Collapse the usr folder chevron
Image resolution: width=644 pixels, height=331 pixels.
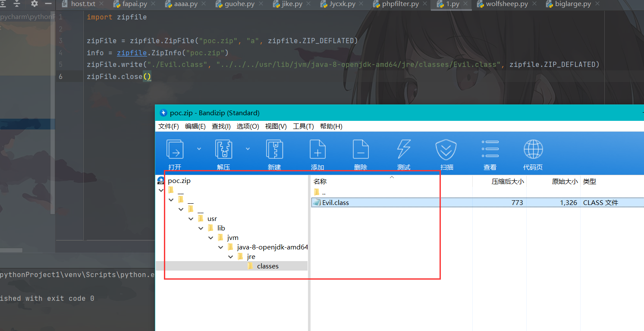pos(191,219)
